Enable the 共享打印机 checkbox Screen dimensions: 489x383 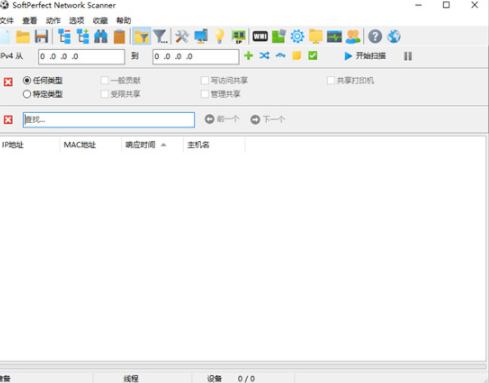(331, 80)
